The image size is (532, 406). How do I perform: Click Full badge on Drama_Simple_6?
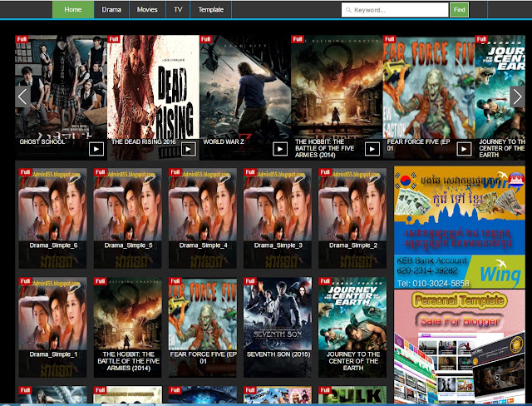coord(25,172)
